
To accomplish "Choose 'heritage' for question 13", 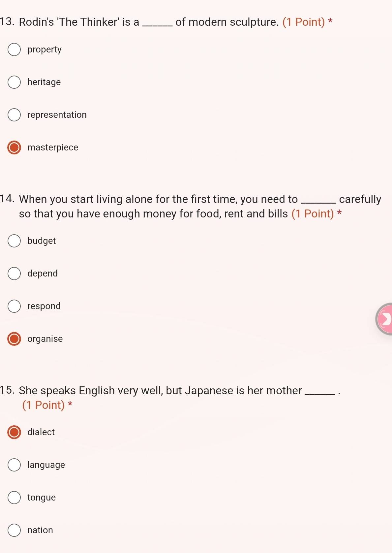I will click(14, 82).
